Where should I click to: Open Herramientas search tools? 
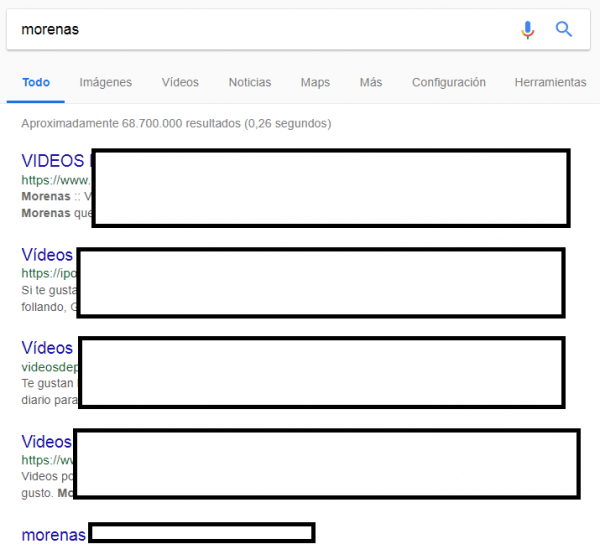550,82
